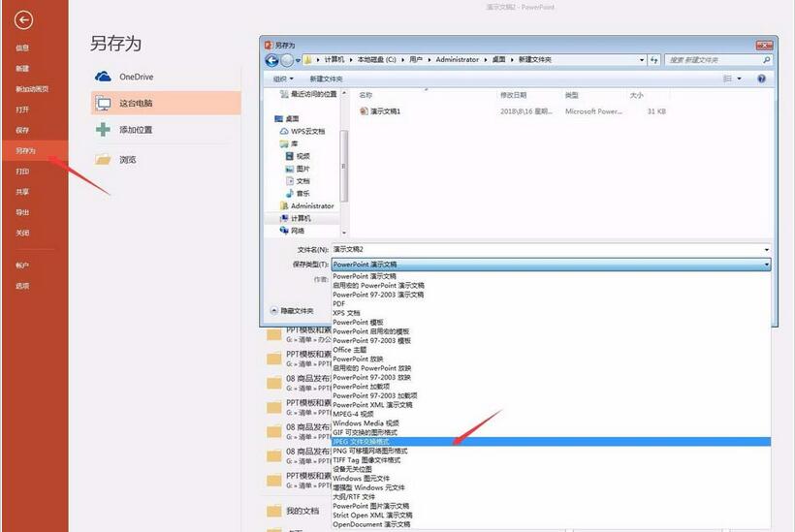Expand the 文件名 dropdown arrow
Screen dimensions: 795x532
(766, 249)
